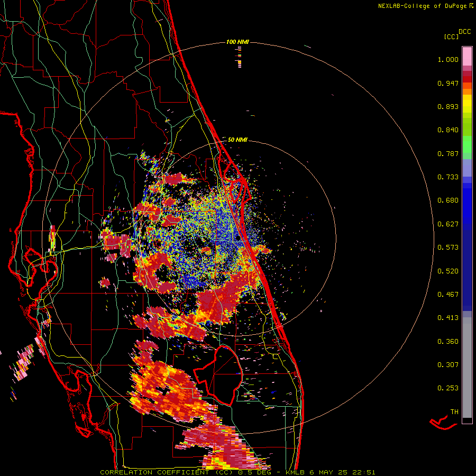Click the DCC product label

pyautogui.click(x=465, y=32)
